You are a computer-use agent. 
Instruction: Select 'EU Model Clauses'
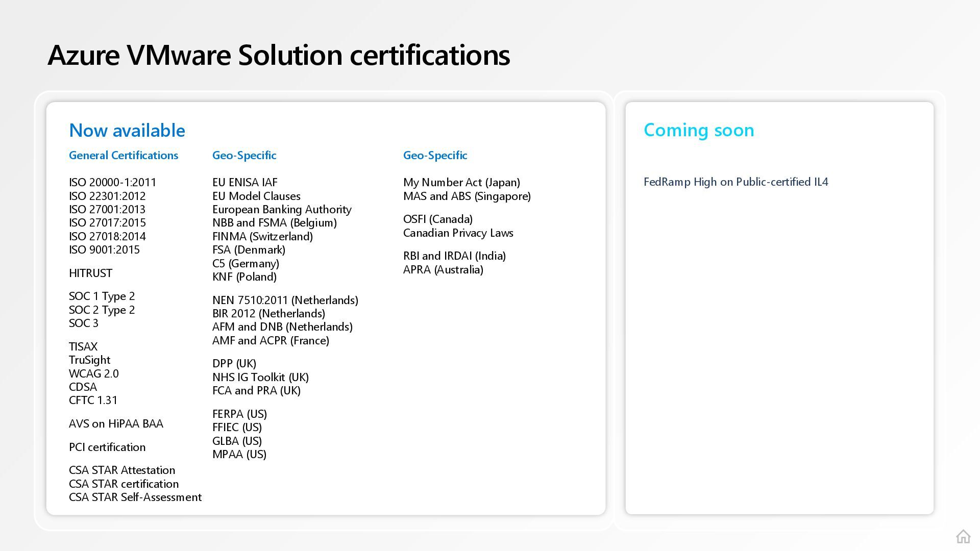point(256,196)
